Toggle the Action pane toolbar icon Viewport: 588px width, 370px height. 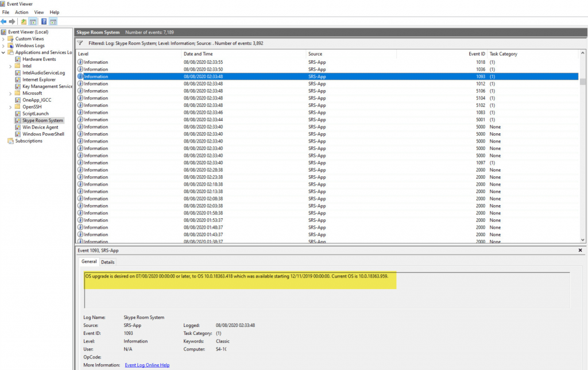53,22
